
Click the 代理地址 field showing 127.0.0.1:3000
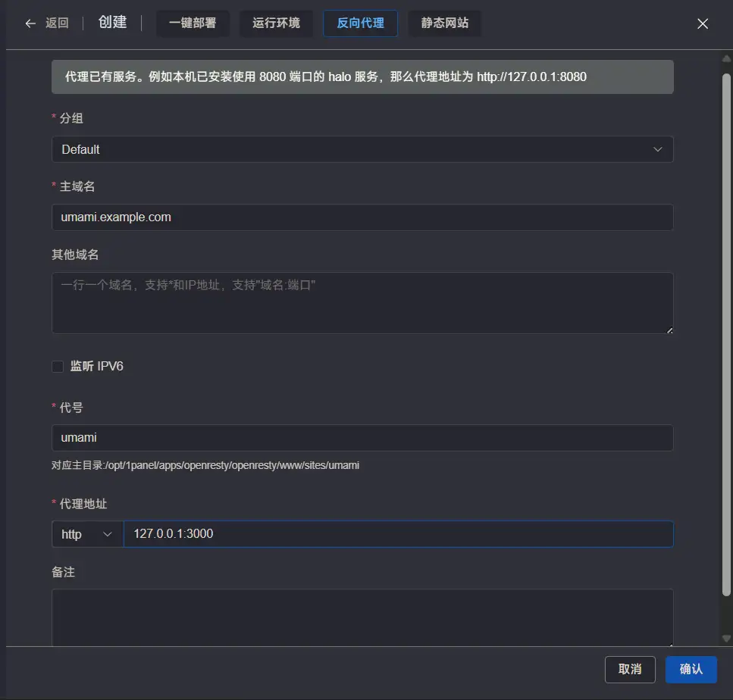point(398,534)
